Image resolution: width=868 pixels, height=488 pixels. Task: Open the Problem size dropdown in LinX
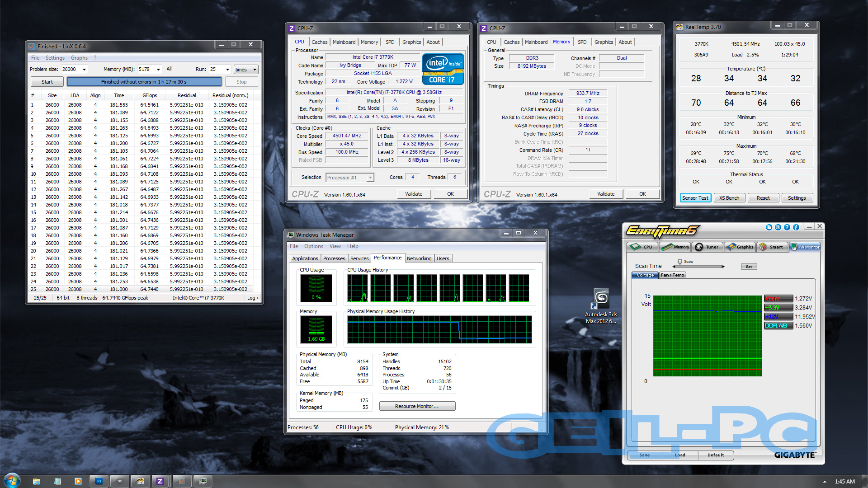click(x=84, y=70)
